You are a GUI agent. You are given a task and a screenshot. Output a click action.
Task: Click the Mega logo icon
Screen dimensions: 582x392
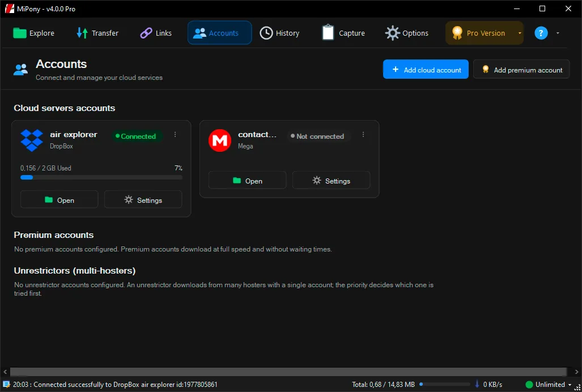pyautogui.click(x=220, y=140)
